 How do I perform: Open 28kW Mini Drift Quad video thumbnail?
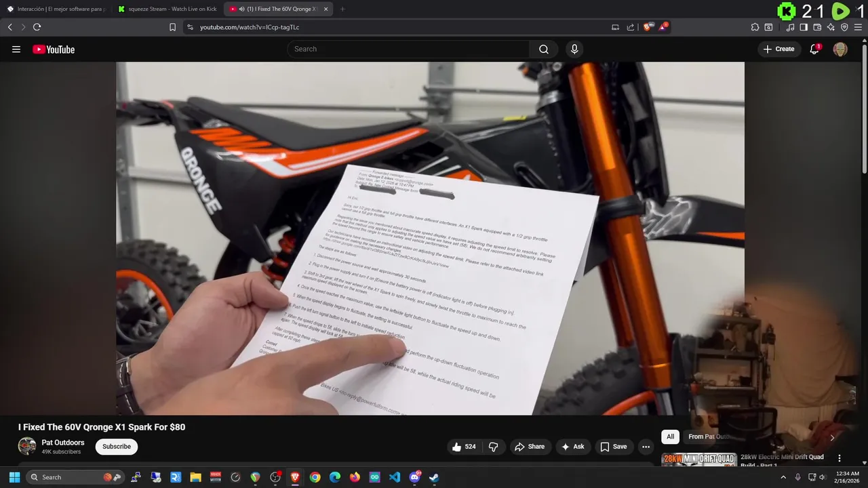[698, 460]
